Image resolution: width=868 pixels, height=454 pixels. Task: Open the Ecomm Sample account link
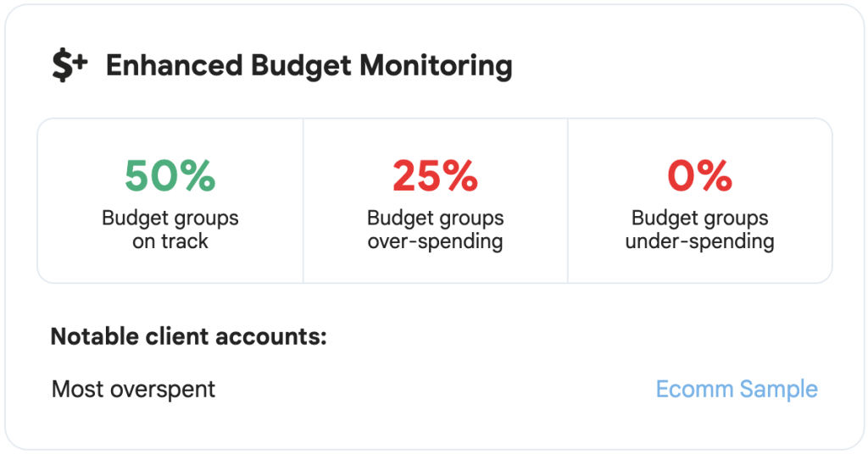tap(737, 390)
